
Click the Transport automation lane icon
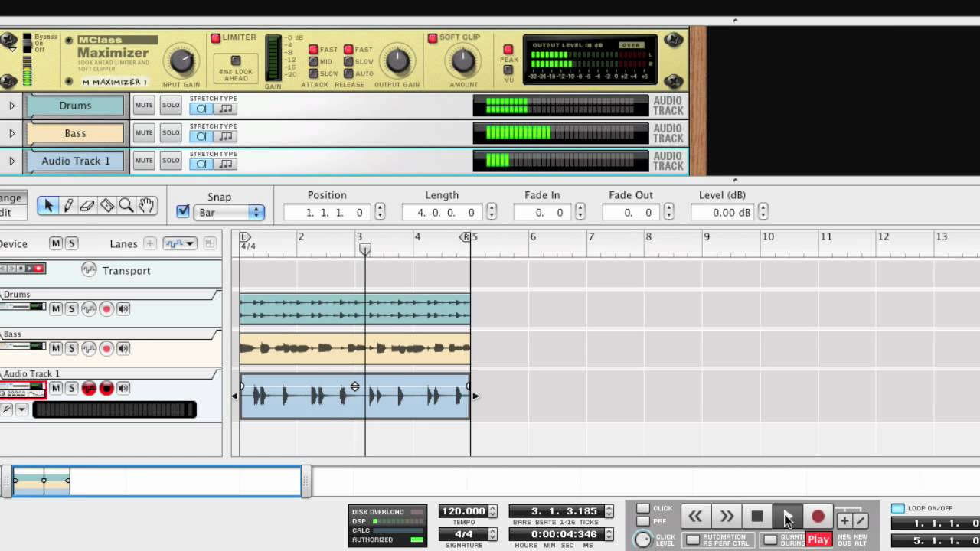click(89, 269)
